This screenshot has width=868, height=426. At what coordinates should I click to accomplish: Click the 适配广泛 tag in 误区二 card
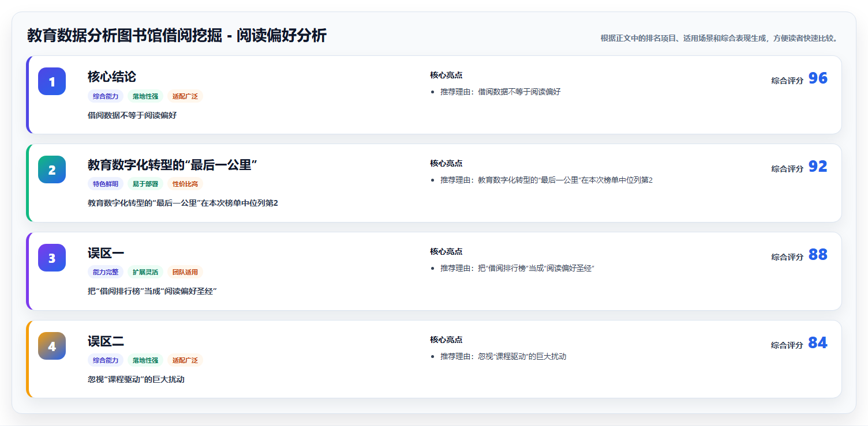pos(185,361)
